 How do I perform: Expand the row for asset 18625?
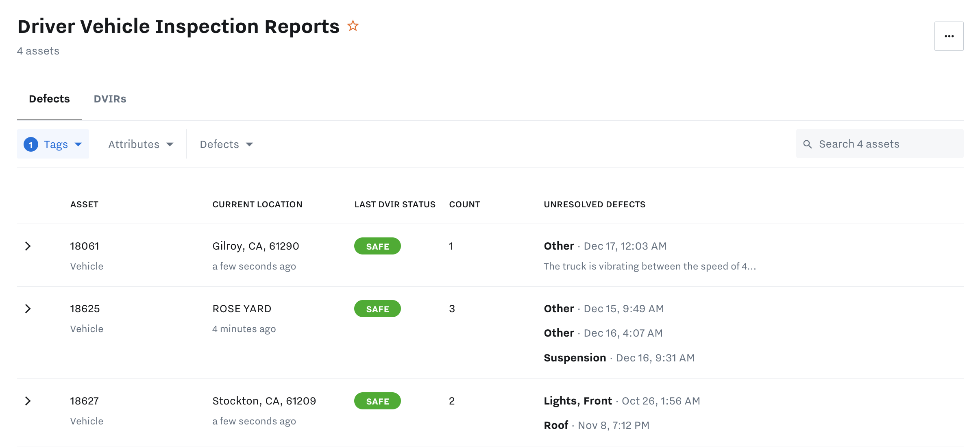point(28,309)
